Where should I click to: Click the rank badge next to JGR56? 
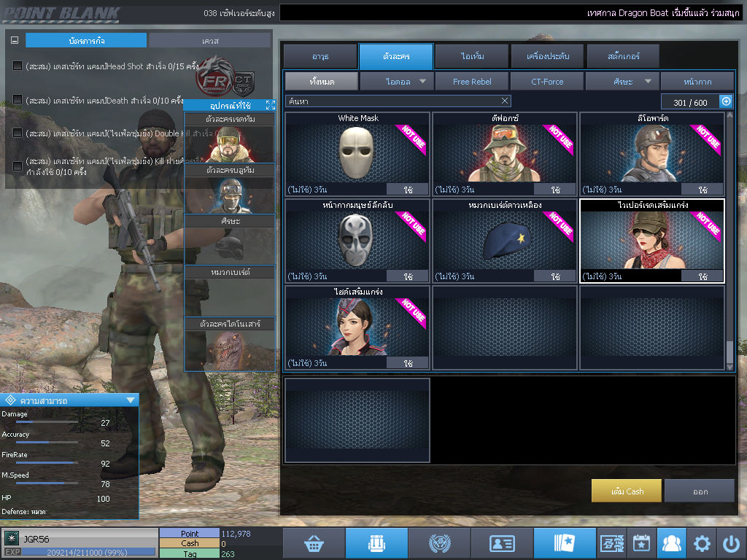(x=12, y=538)
